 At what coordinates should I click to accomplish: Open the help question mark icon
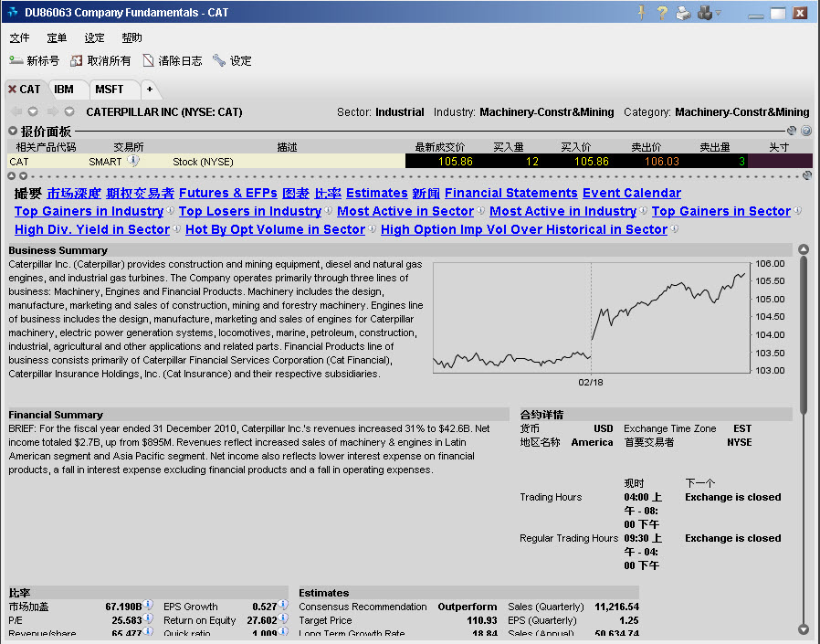(x=661, y=13)
